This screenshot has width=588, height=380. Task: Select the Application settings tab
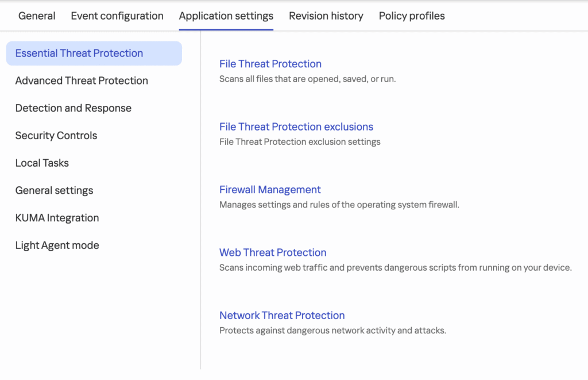tap(226, 16)
